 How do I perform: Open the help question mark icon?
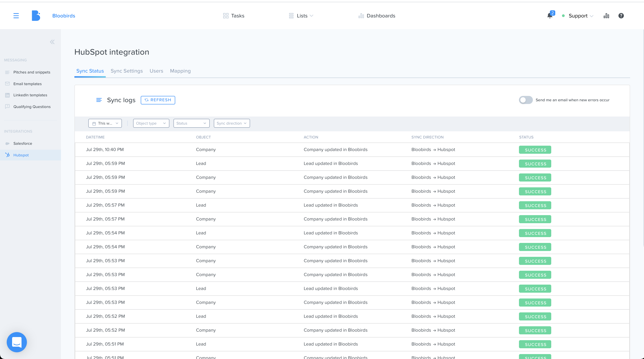621,16
